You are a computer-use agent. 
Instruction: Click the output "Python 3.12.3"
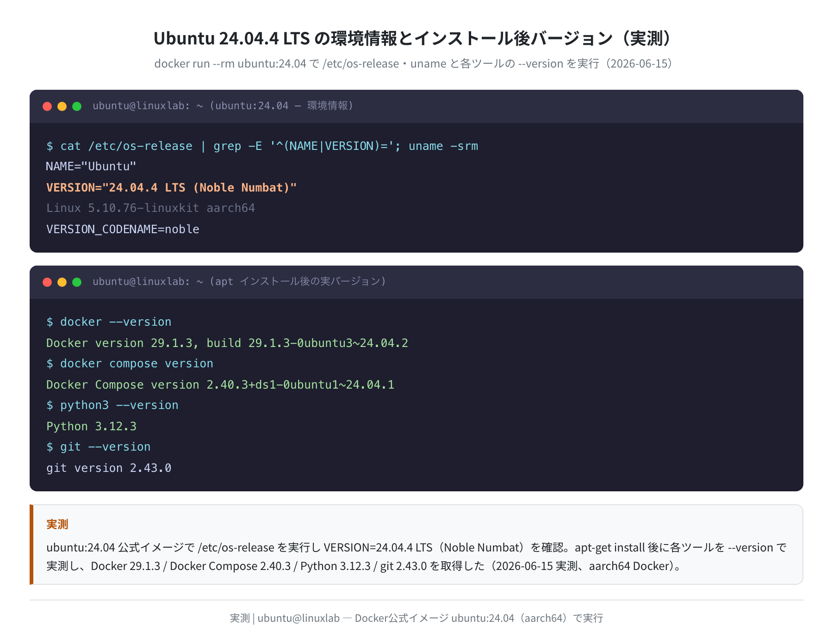point(92,426)
